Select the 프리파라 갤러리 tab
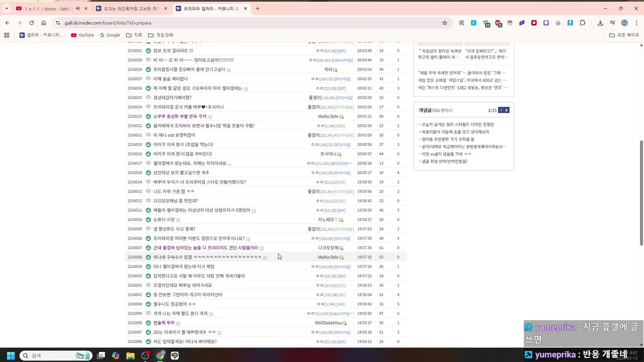644x362 pixels. coord(211,9)
